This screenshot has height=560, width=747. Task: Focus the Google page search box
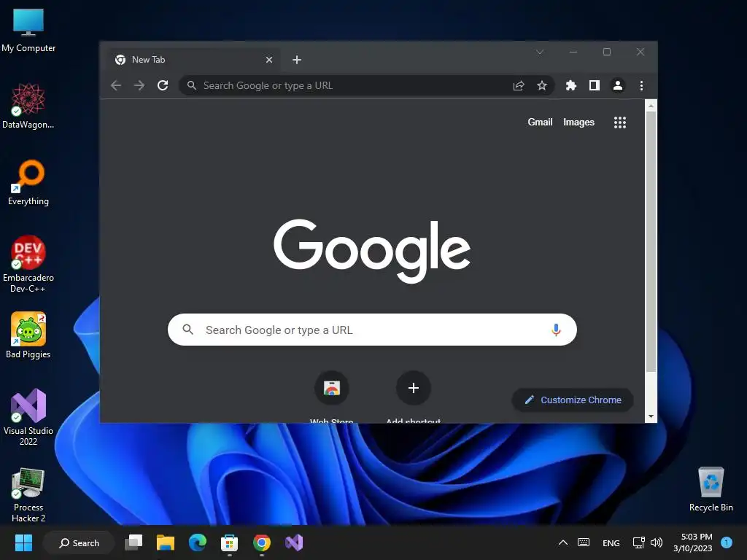click(372, 330)
